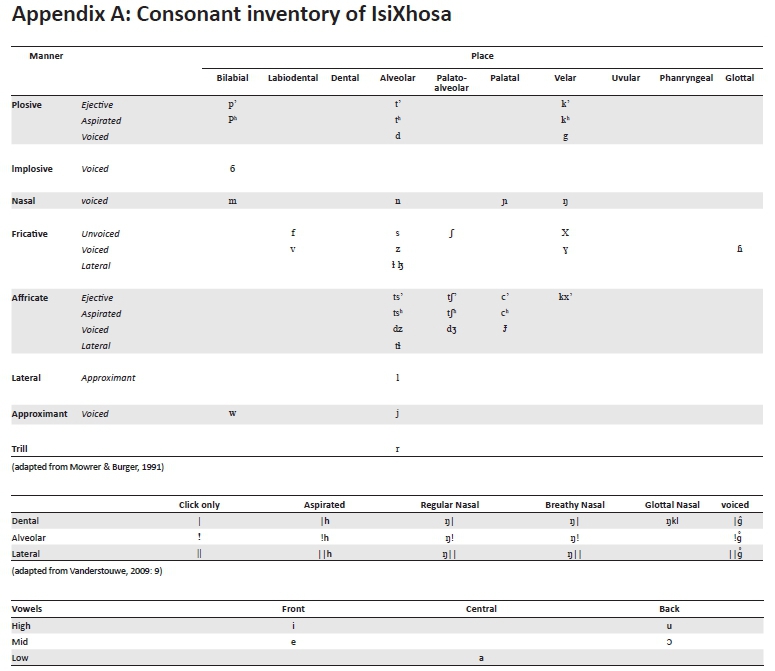Click the Implosive row label
The height and width of the screenshot is (671, 775).
32,169
